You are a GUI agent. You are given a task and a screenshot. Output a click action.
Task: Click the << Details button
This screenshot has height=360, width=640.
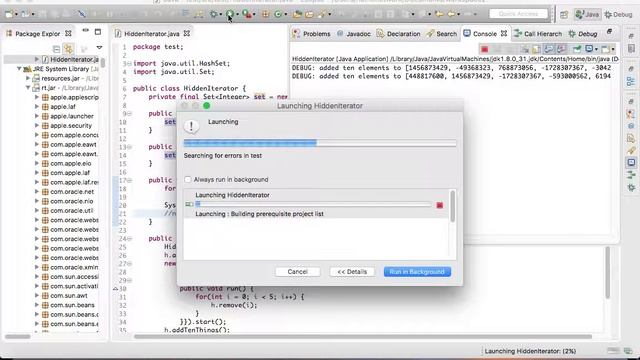(x=352, y=272)
